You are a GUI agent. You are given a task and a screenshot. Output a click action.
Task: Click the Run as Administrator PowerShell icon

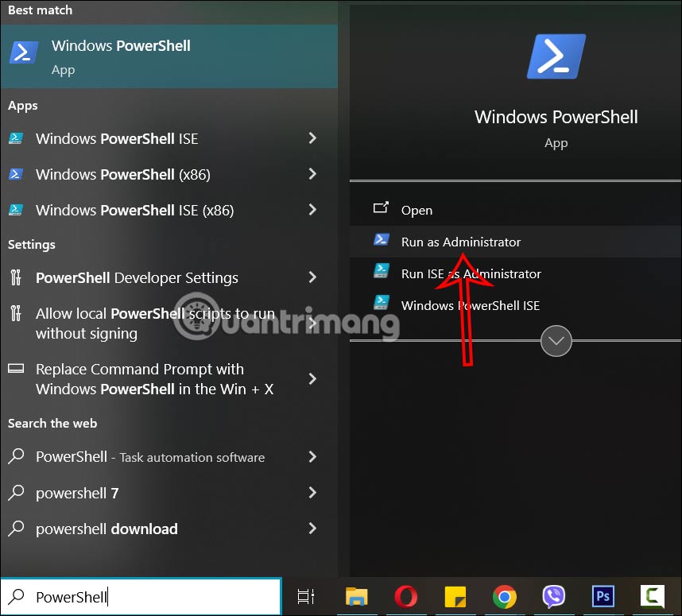tap(381, 239)
